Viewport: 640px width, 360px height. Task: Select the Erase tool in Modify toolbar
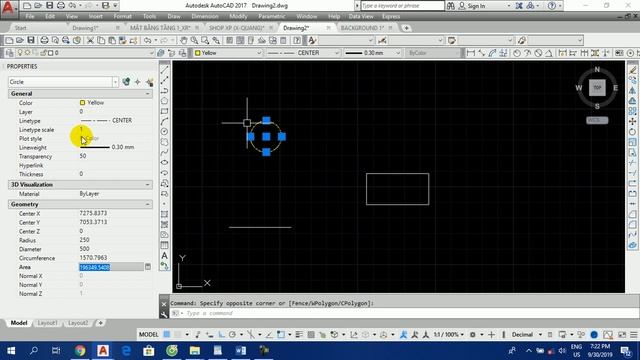click(x=633, y=70)
